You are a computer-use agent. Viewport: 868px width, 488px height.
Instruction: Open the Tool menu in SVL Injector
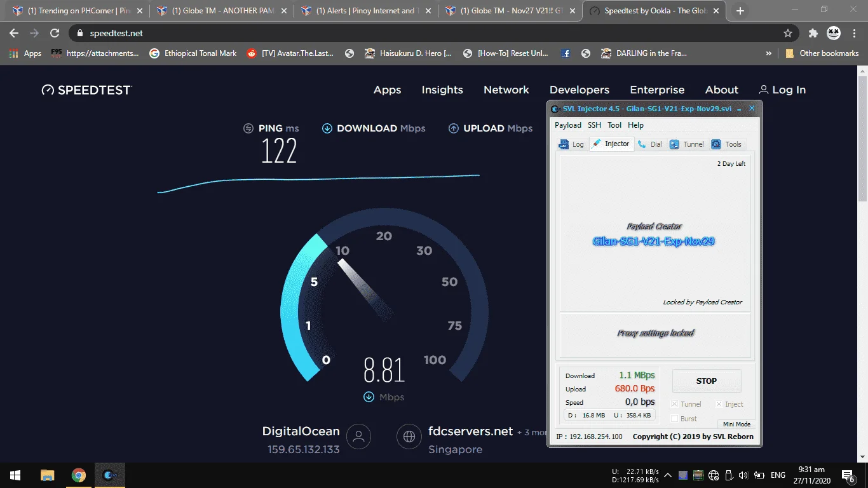[x=614, y=125]
